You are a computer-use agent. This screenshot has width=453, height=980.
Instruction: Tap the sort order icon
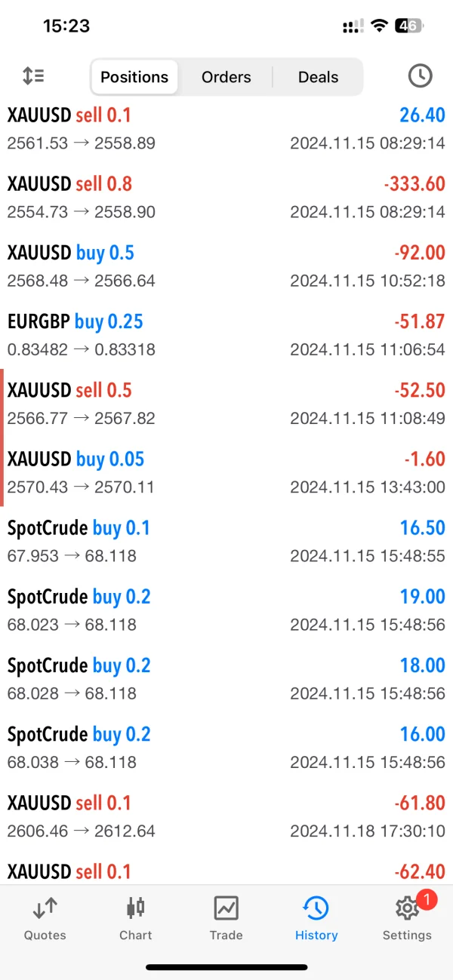[33, 75]
